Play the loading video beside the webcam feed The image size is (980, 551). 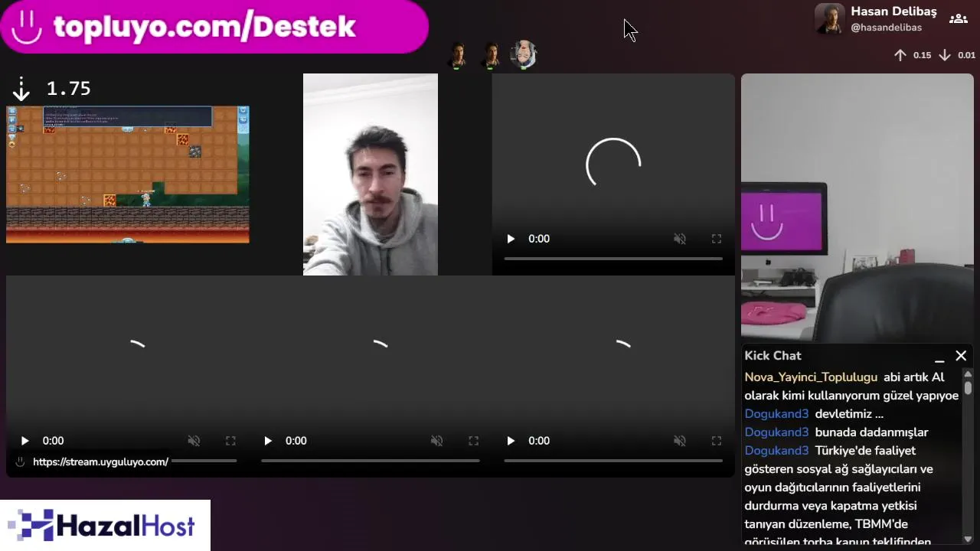511,239
